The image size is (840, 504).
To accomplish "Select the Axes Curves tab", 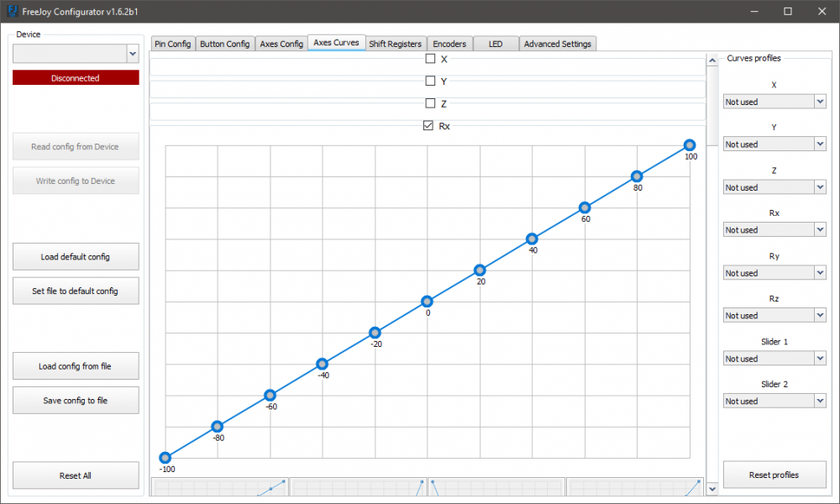I will 337,43.
